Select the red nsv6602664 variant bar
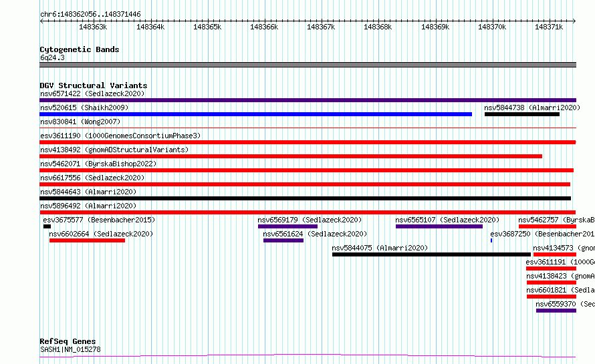Screen dimensions: 595x364 click(88, 240)
